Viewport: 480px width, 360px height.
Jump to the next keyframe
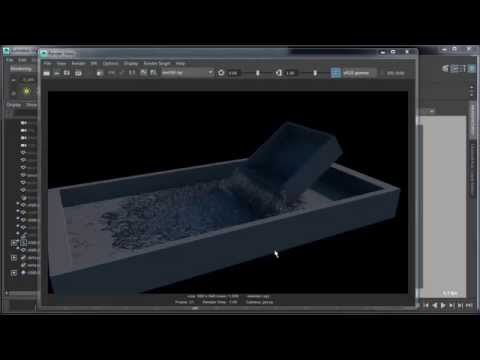click(x=460, y=305)
